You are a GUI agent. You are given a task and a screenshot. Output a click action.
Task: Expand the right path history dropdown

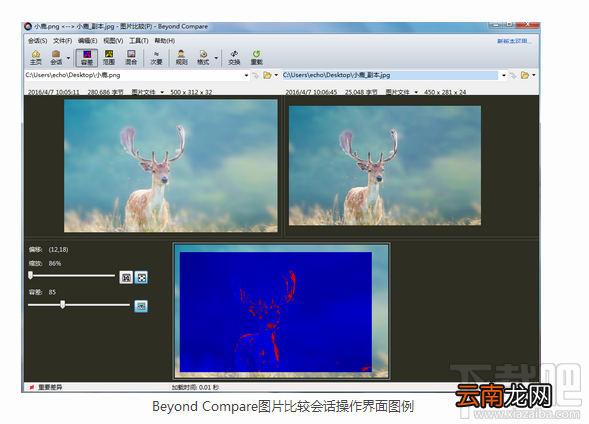click(504, 75)
